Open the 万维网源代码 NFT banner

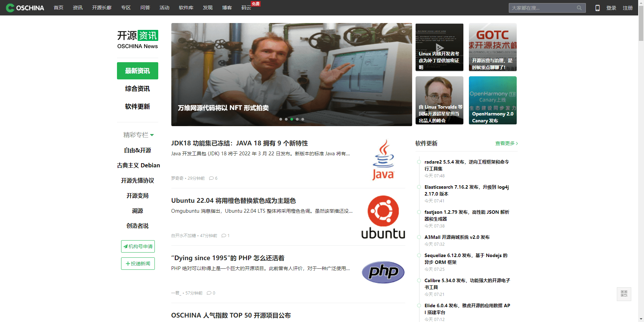tap(292, 75)
